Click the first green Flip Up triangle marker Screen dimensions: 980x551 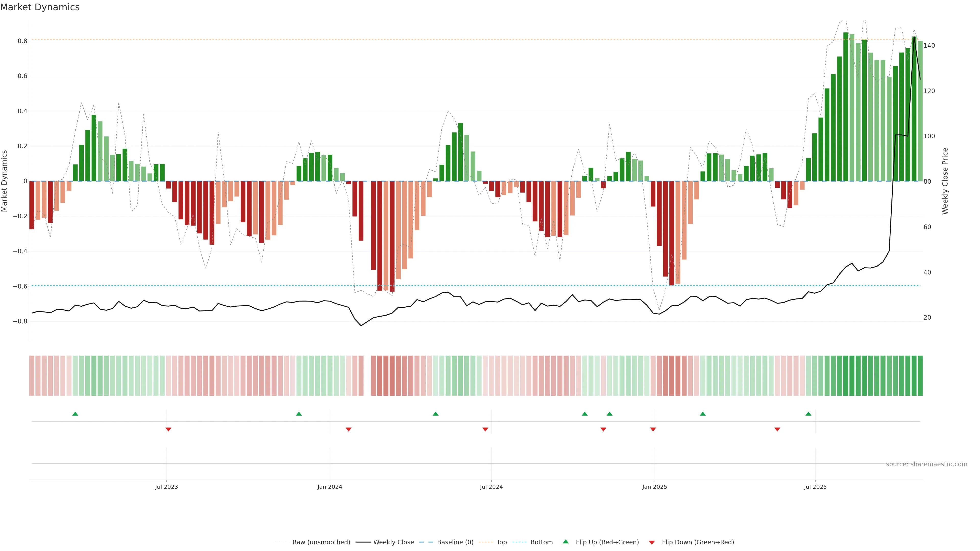click(x=75, y=414)
